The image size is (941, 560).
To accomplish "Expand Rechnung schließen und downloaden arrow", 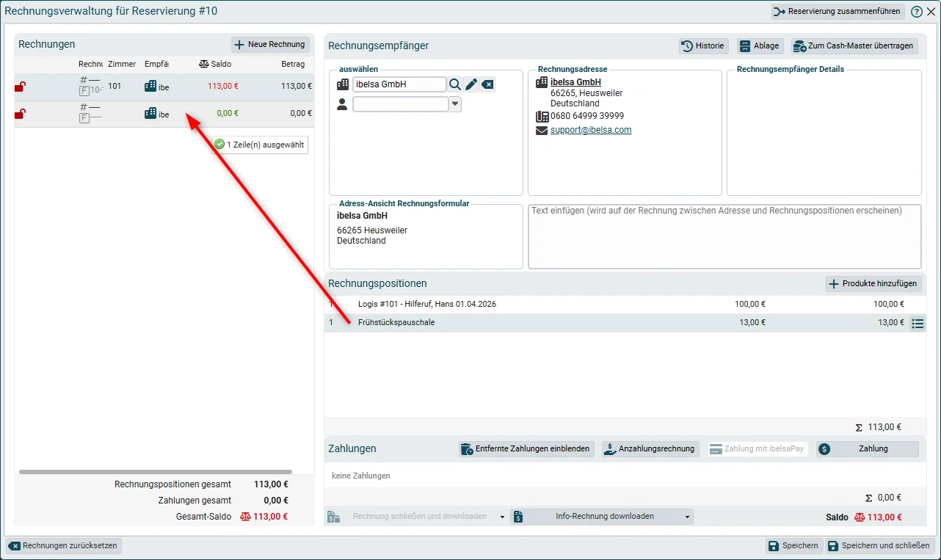I will tap(503, 517).
